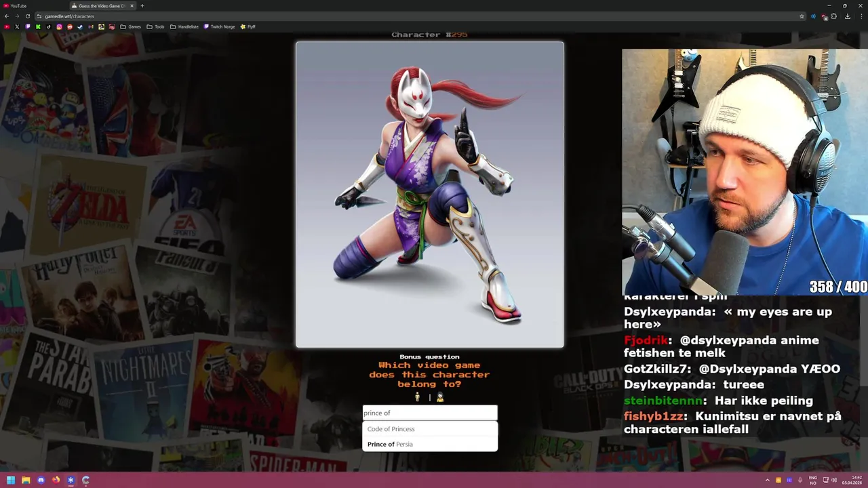
Task: Click the streamer hint icon below question
Action: [439, 397]
